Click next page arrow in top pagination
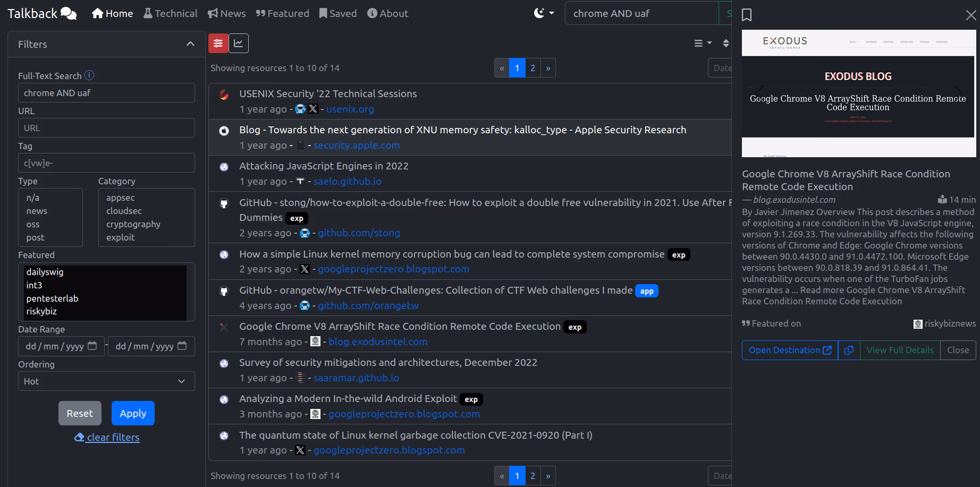 (x=548, y=68)
